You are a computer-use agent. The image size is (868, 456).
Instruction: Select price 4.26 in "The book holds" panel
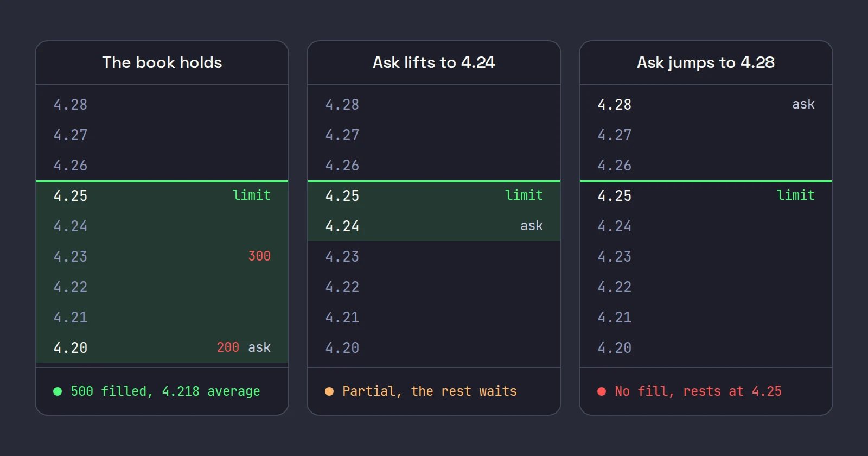click(71, 165)
